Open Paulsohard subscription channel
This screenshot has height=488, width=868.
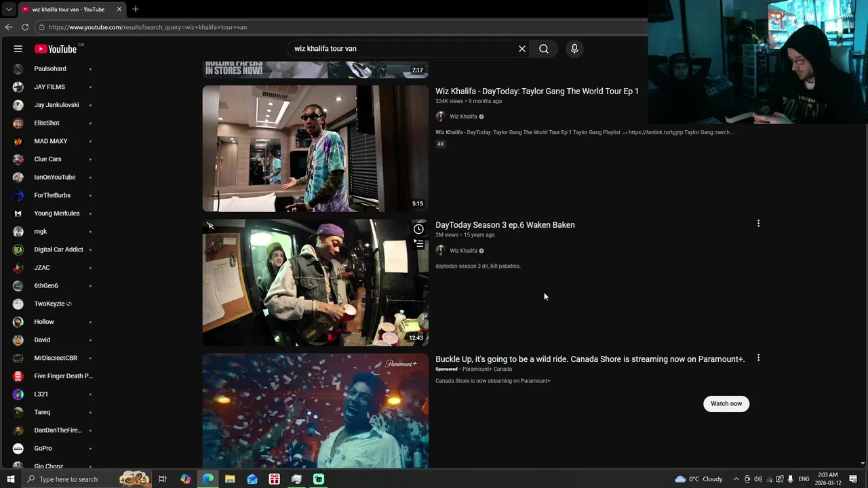coord(53,68)
